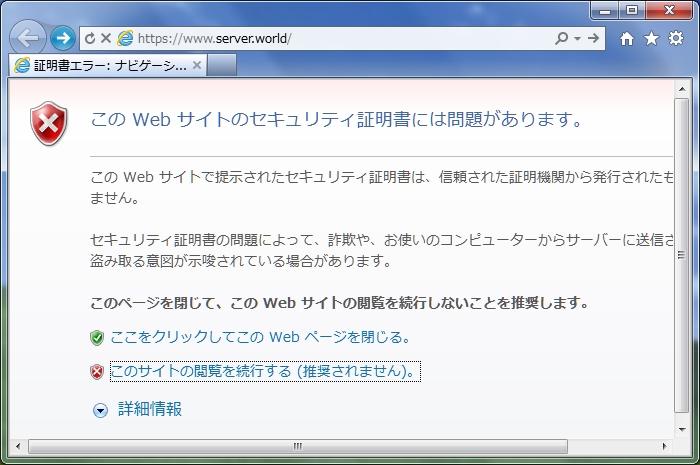This screenshot has width=700, height=465.
Task: Click the blue Forward arrow button
Action: click(x=62, y=38)
